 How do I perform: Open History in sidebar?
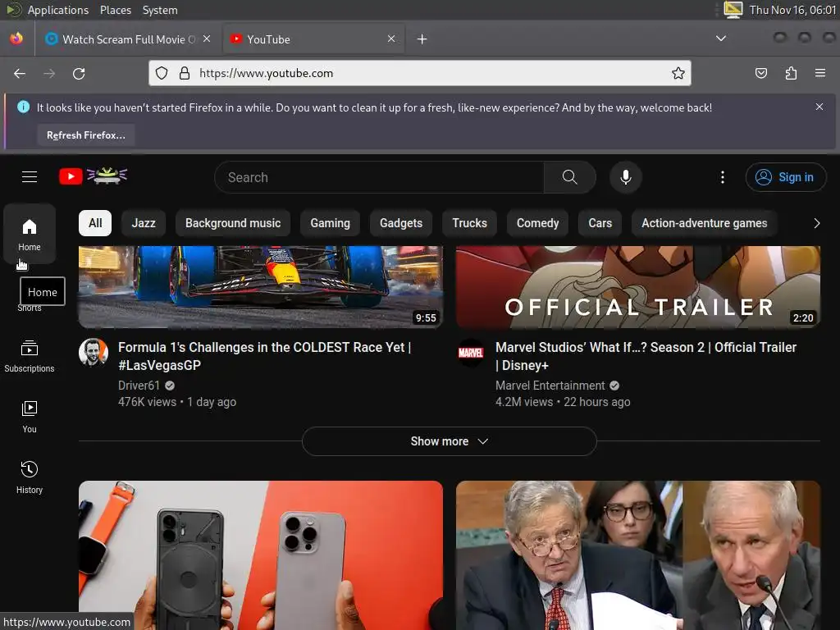click(x=30, y=477)
